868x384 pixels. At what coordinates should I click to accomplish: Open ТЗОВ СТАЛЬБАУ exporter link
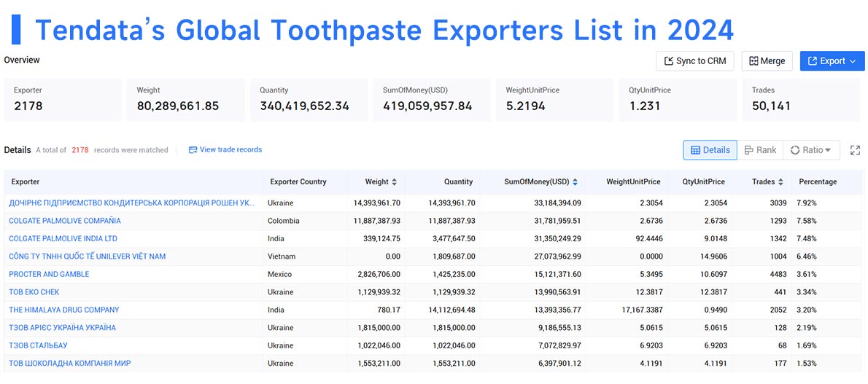pos(38,345)
